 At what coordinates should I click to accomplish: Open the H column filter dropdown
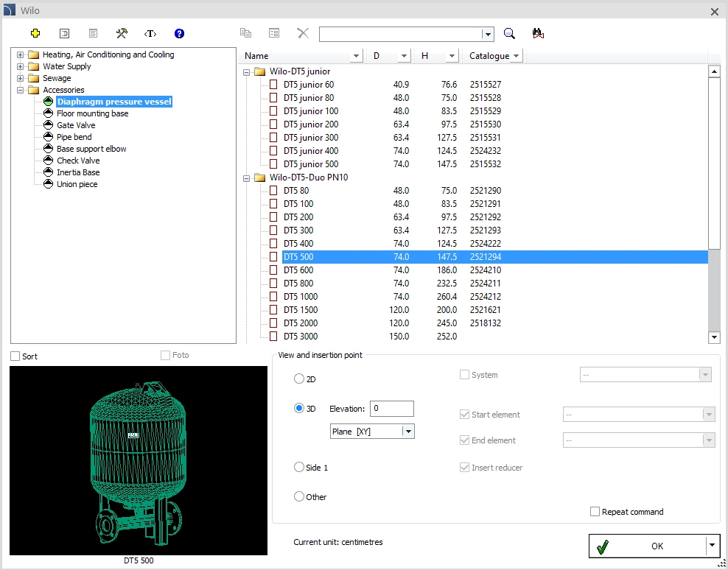click(452, 56)
